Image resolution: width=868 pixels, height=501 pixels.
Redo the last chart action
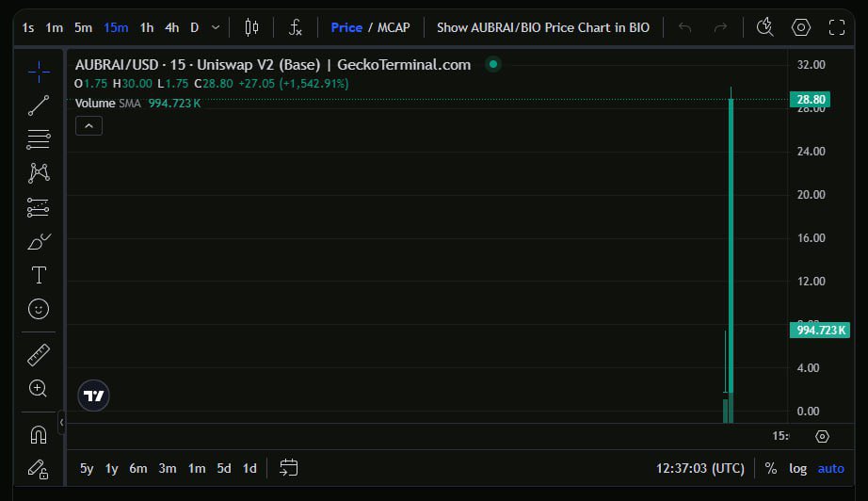click(720, 27)
